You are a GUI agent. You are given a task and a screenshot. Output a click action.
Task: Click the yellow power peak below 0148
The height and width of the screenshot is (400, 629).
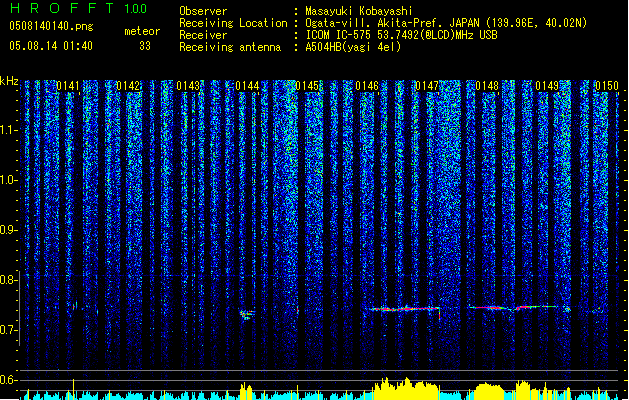(x=488, y=391)
